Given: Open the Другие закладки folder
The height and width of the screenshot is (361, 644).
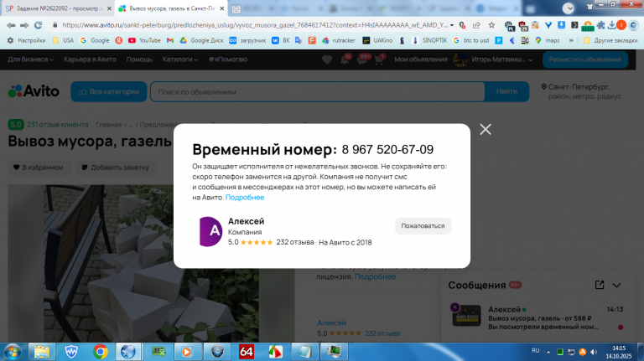Looking at the screenshot, I should (610, 40).
